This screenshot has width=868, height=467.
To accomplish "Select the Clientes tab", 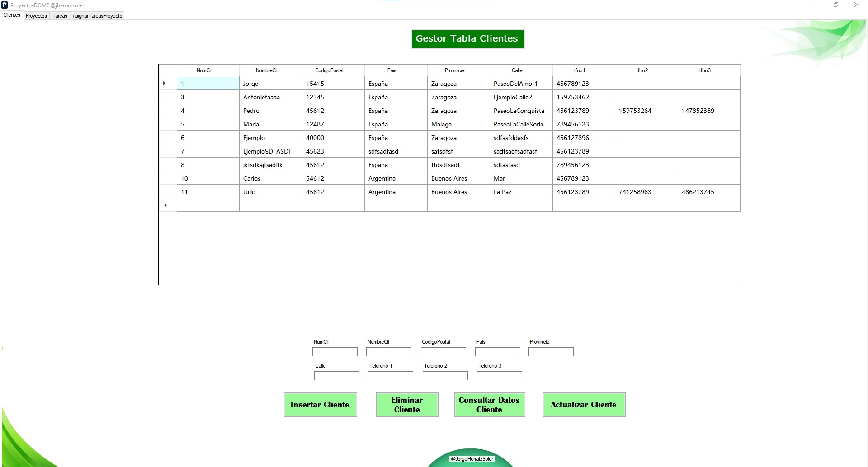I will coord(12,15).
